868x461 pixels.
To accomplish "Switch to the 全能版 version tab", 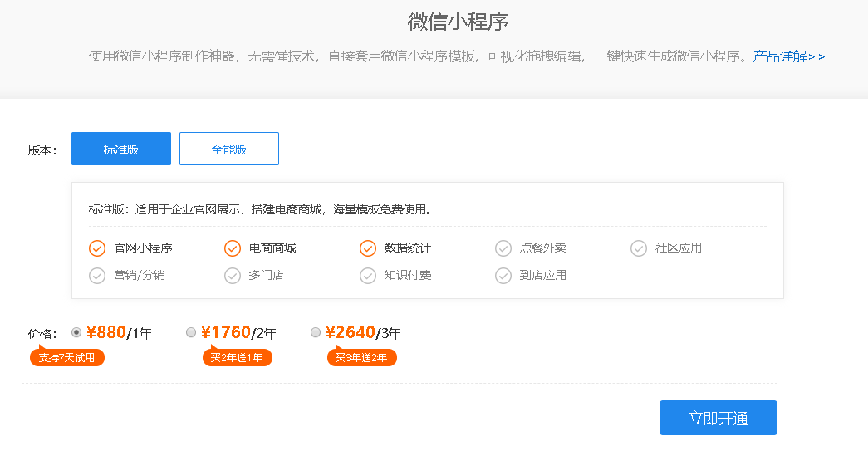I will 229,149.
